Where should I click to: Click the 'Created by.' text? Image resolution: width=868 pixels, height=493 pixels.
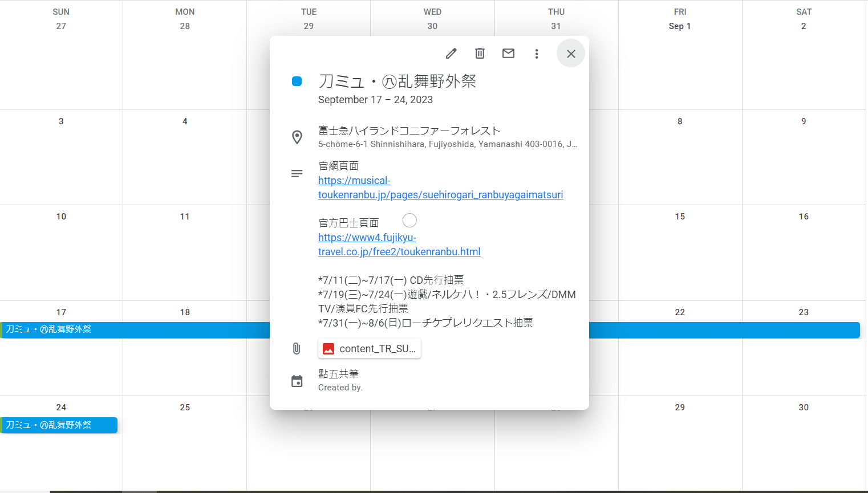(x=340, y=388)
